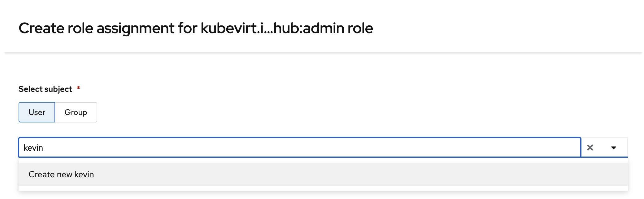Pick Group as the subject kind
Image resolution: width=644 pixels, height=199 pixels.
tap(76, 112)
